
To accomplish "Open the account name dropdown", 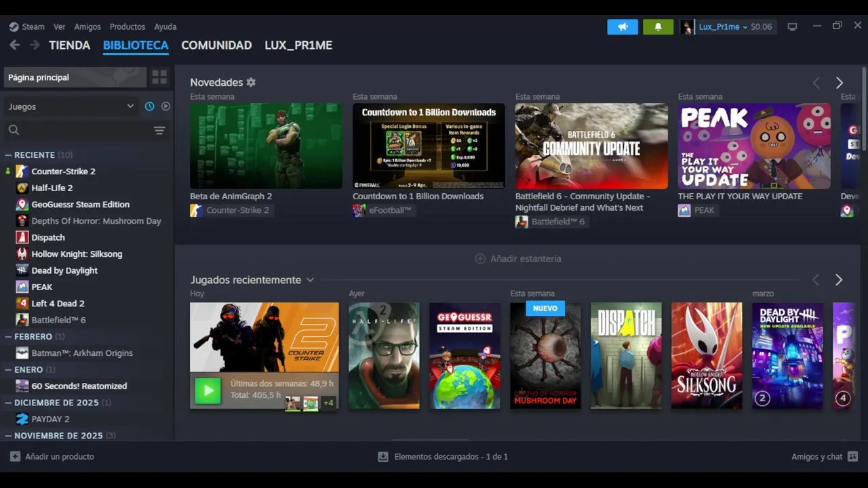I will point(723,27).
